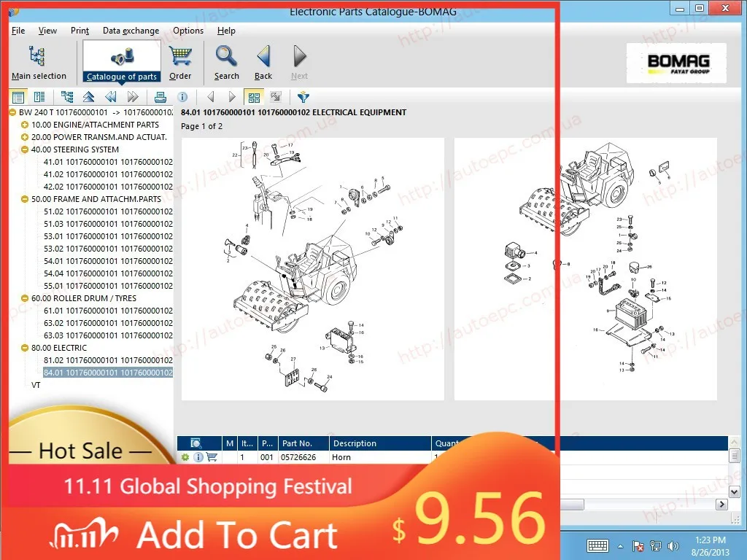Click the printer icon in toolbar

160,97
